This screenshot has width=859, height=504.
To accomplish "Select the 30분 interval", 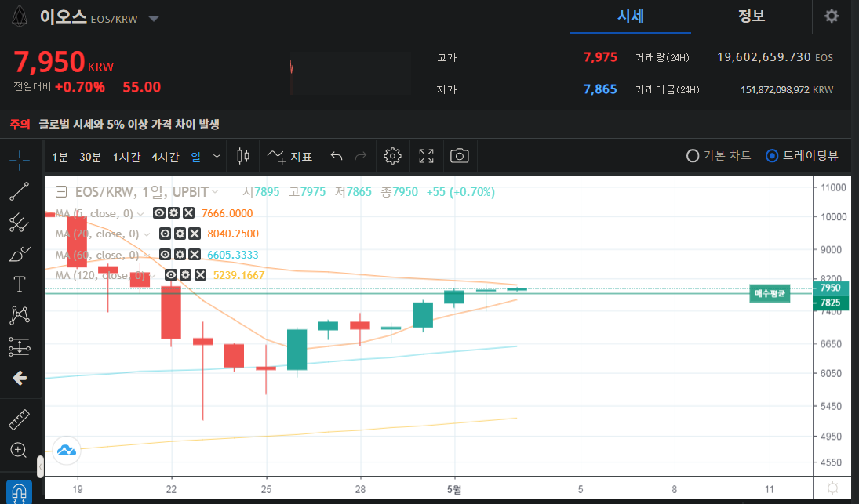I will click(x=90, y=157).
